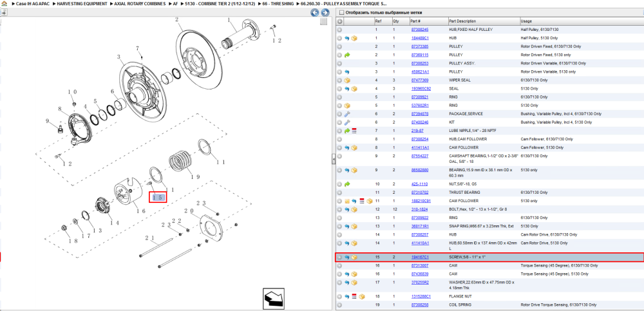644x311 pixels.
Task: Open part number link 87308245
Action: coord(420,30)
